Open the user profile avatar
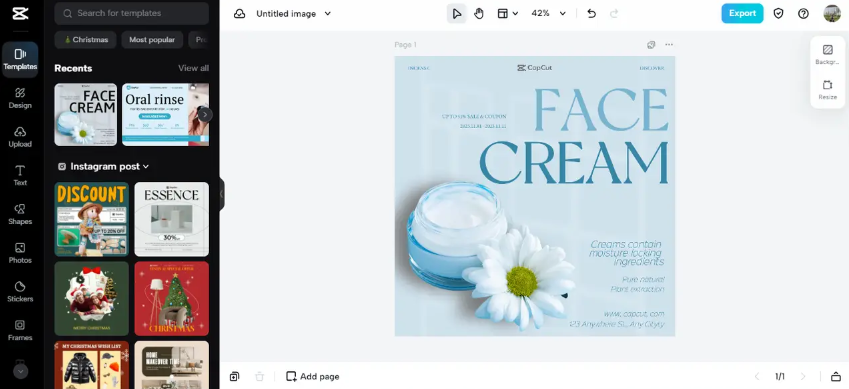Screen dimensions: 849x389 [832, 14]
